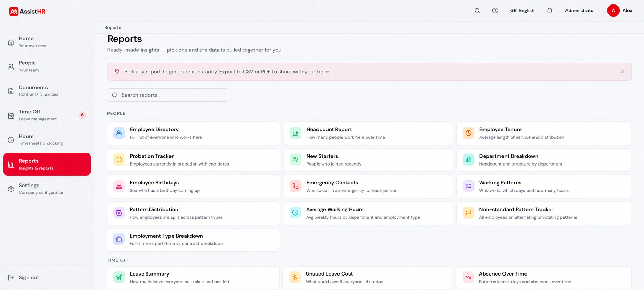
Task: Open notifications bell icon
Action: (550, 11)
